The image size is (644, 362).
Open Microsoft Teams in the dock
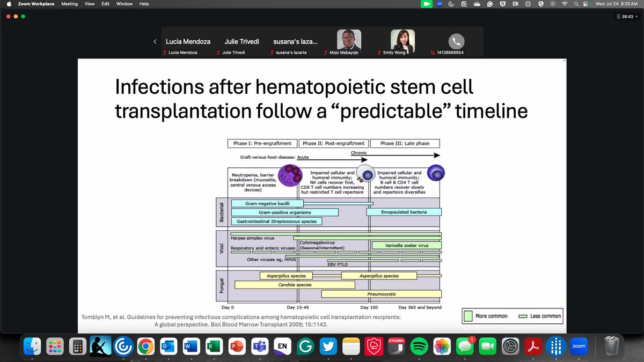tap(259, 346)
